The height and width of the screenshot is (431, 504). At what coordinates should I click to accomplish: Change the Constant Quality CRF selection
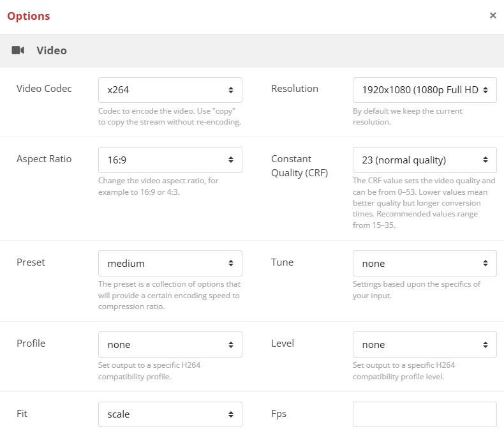[424, 160]
